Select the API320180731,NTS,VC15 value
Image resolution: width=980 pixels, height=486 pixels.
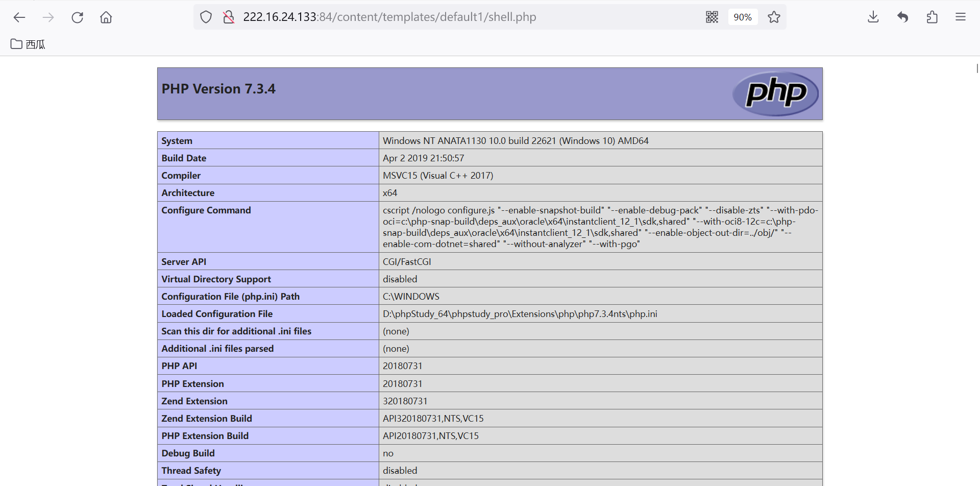click(x=433, y=419)
